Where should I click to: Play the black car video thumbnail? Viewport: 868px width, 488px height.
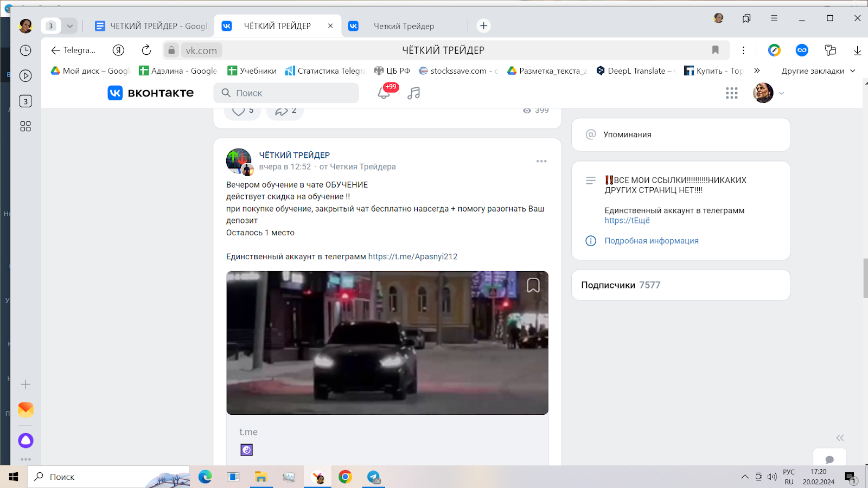pyautogui.click(x=387, y=343)
